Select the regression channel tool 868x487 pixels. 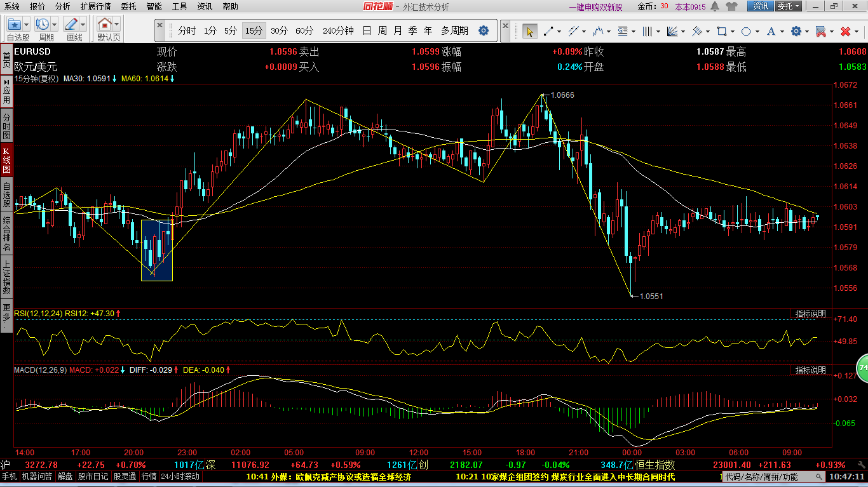[x=697, y=31]
